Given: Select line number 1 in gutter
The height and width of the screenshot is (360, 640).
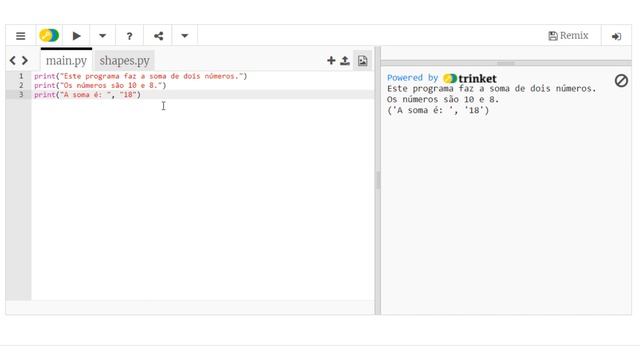Looking at the screenshot, I should click(21, 76).
